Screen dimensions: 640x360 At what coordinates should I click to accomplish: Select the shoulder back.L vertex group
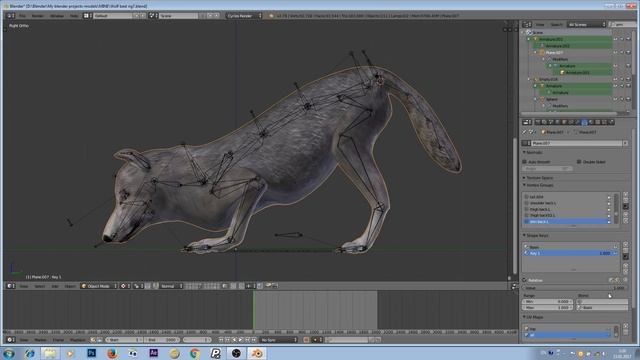(x=567, y=203)
